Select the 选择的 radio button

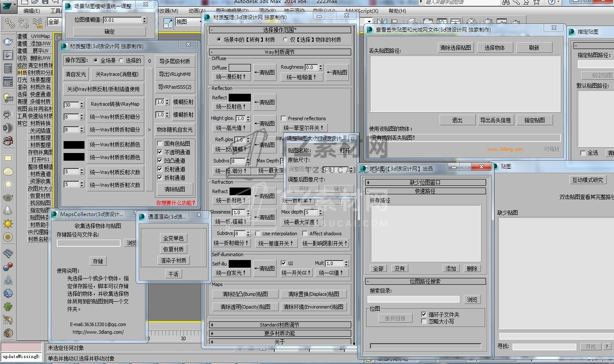[x=121, y=61]
